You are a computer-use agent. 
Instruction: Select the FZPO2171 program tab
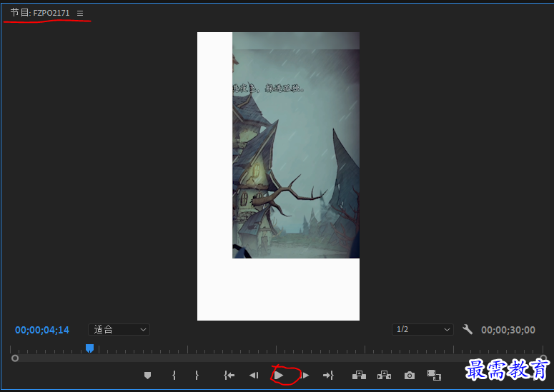[40, 13]
